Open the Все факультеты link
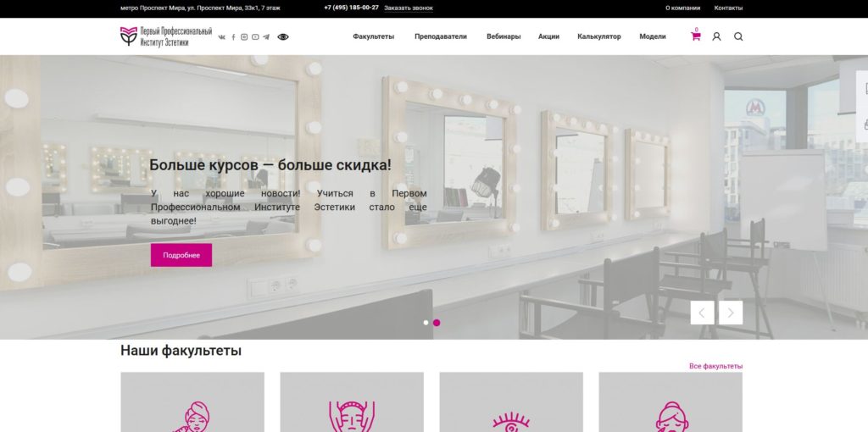 [x=715, y=366]
